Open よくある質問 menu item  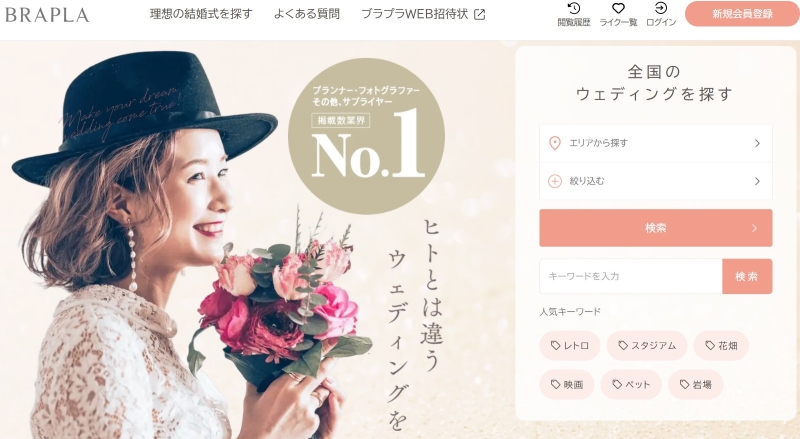[307, 14]
